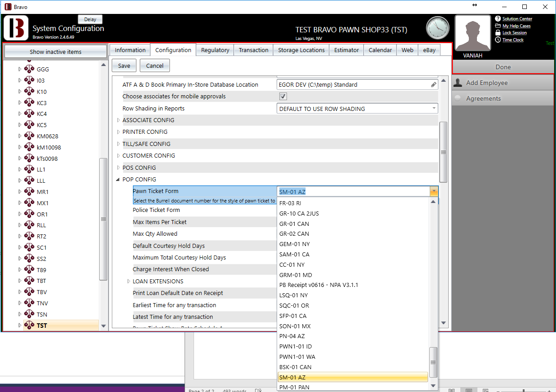Viewport: 556px width, 392px height.
Task: Click the Solution Center question mark icon
Action: [x=498, y=19]
